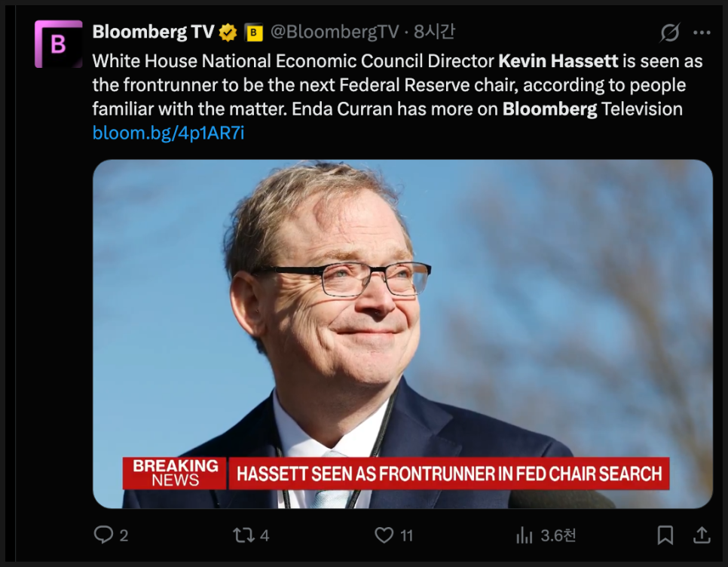Click the like count showing 11
The width and height of the screenshot is (728, 567).
click(x=407, y=535)
